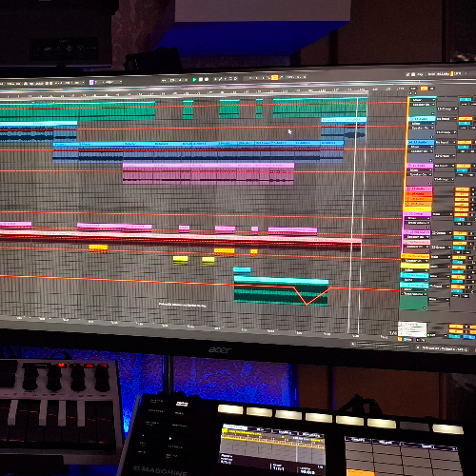Click the Record button after Stop

pos(207,79)
